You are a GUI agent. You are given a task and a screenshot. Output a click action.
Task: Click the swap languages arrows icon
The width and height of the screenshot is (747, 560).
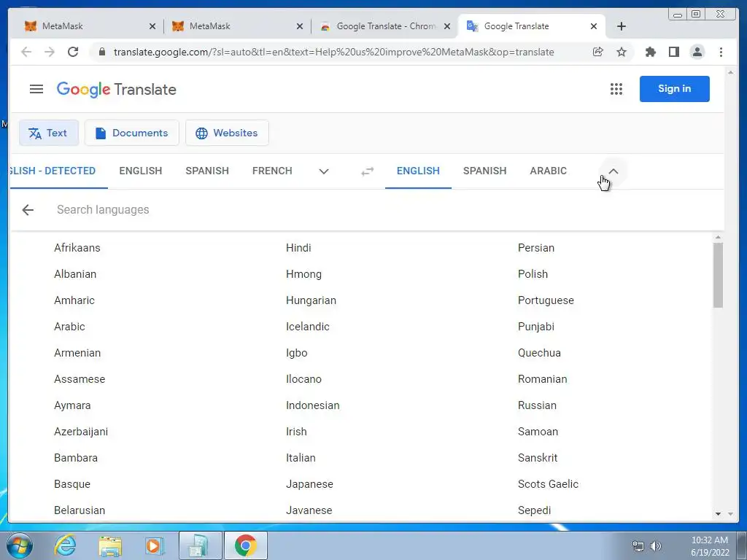[368, 171]
